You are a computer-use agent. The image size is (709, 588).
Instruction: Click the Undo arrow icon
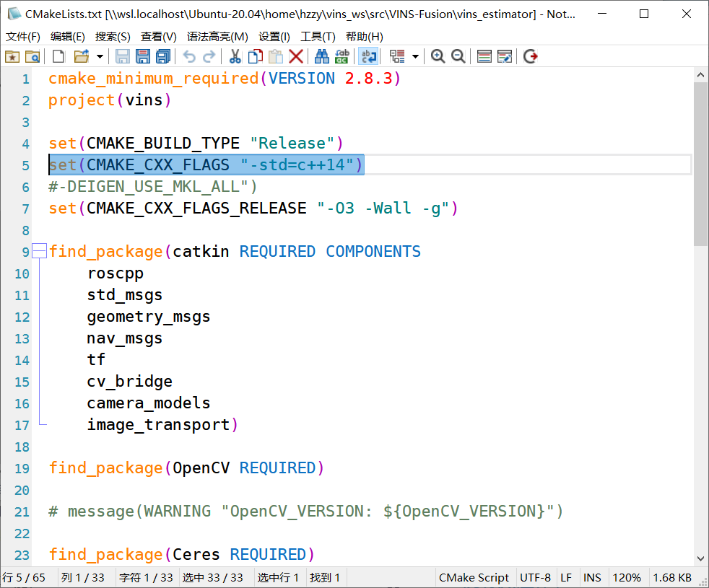tap(189, 56)
